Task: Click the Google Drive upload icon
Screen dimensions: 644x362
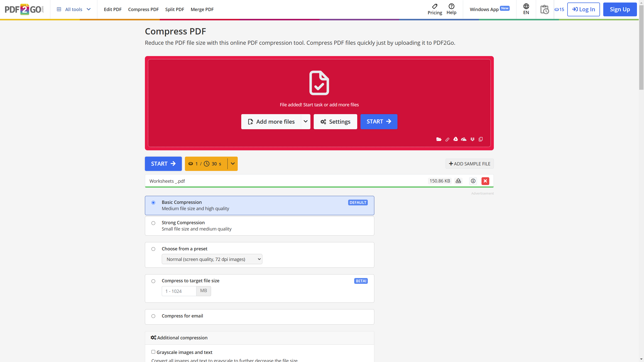Action: click(x=456, y=139)
